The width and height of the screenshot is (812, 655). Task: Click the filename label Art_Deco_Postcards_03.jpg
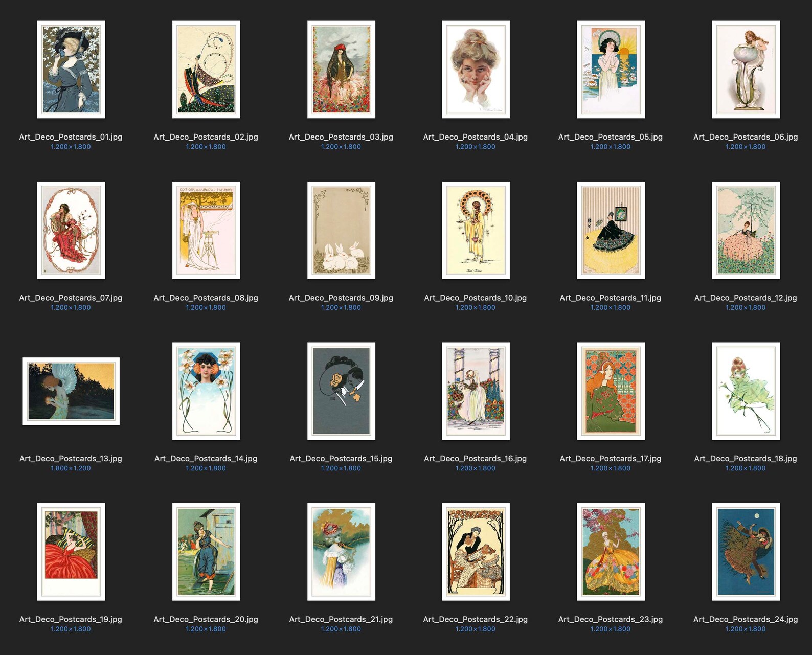pyautogui.click(x=341, y=137)
